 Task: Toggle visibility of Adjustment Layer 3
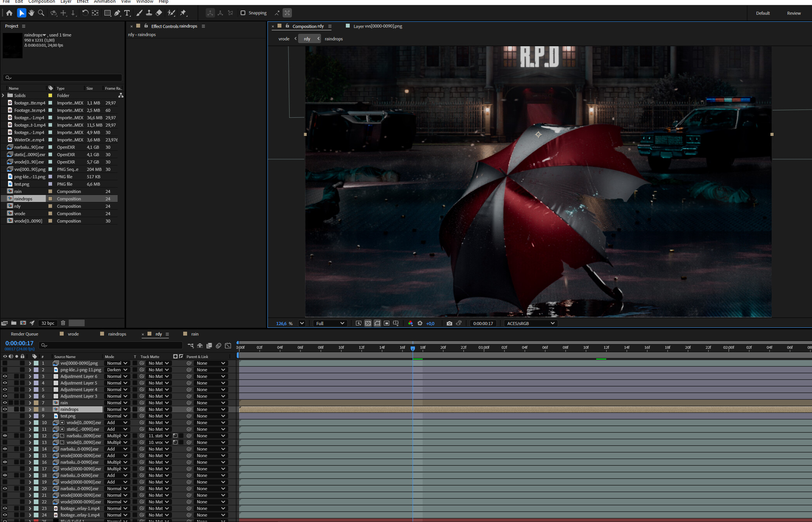5,396
